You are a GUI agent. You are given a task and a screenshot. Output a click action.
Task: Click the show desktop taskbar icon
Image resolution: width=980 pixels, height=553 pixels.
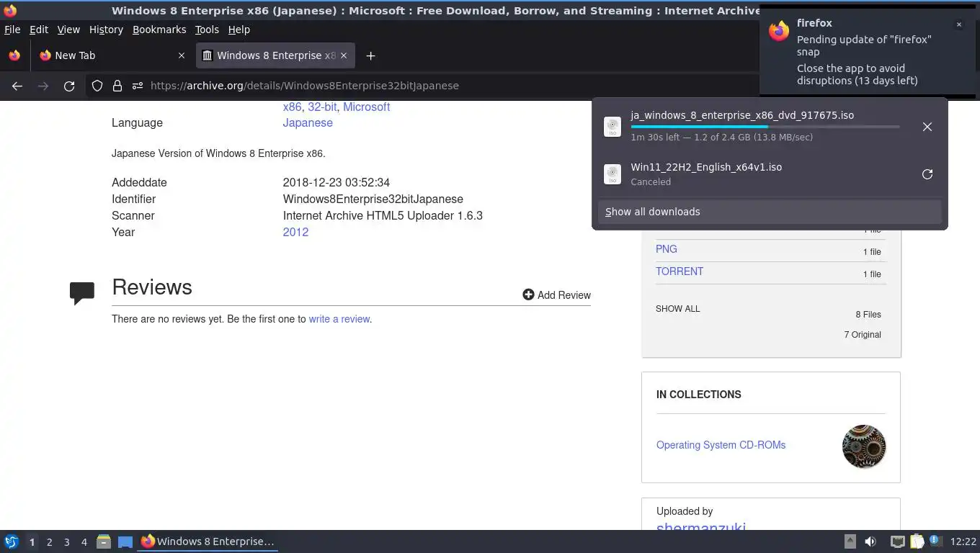[x=125, y=541]
